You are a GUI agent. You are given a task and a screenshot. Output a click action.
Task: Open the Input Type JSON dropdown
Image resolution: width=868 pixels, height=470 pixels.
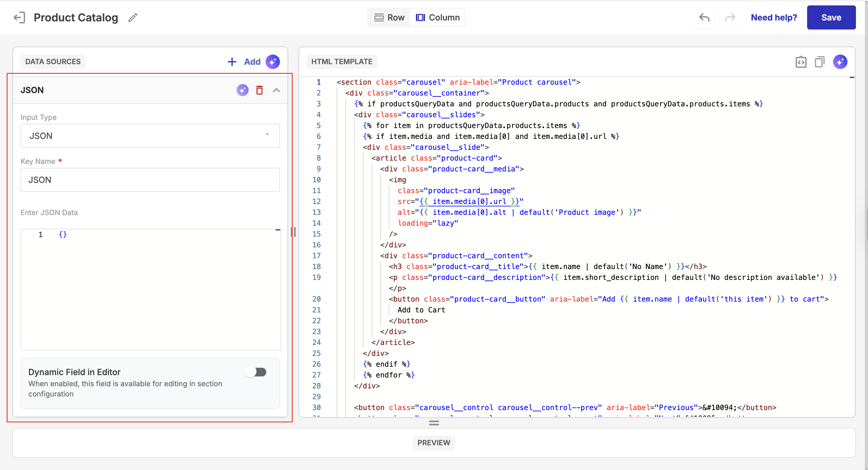click(150, 136)
